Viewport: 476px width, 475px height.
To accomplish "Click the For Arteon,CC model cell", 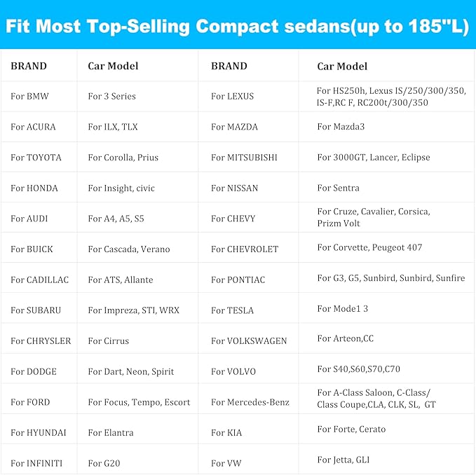I will click(x=345, y=338).
